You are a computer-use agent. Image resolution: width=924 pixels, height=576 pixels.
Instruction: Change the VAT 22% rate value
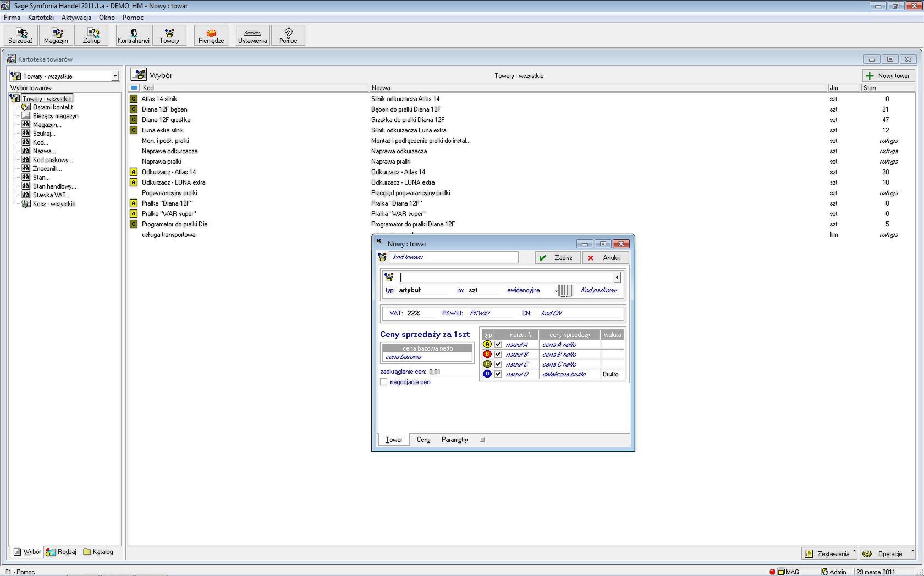(x=414, y=313)
